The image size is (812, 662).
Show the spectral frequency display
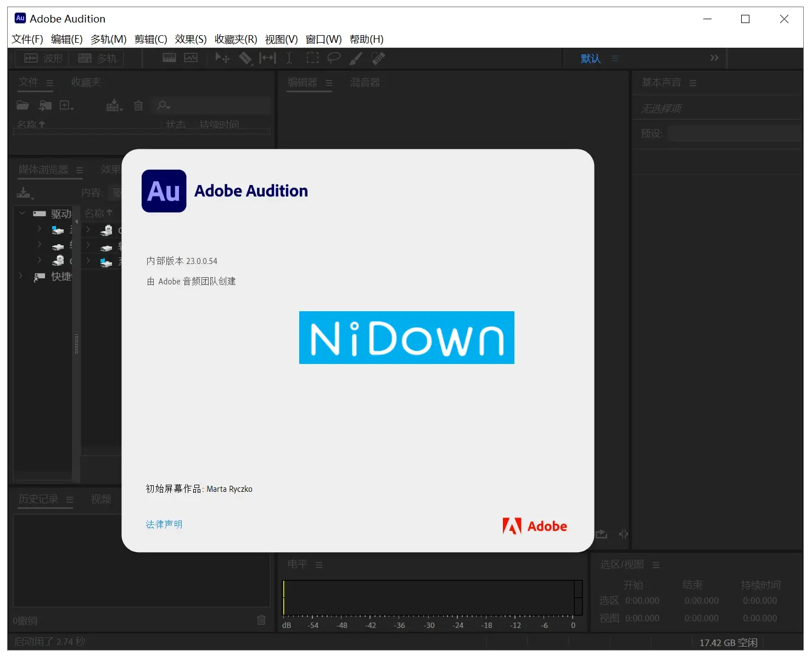coord(169,58)
